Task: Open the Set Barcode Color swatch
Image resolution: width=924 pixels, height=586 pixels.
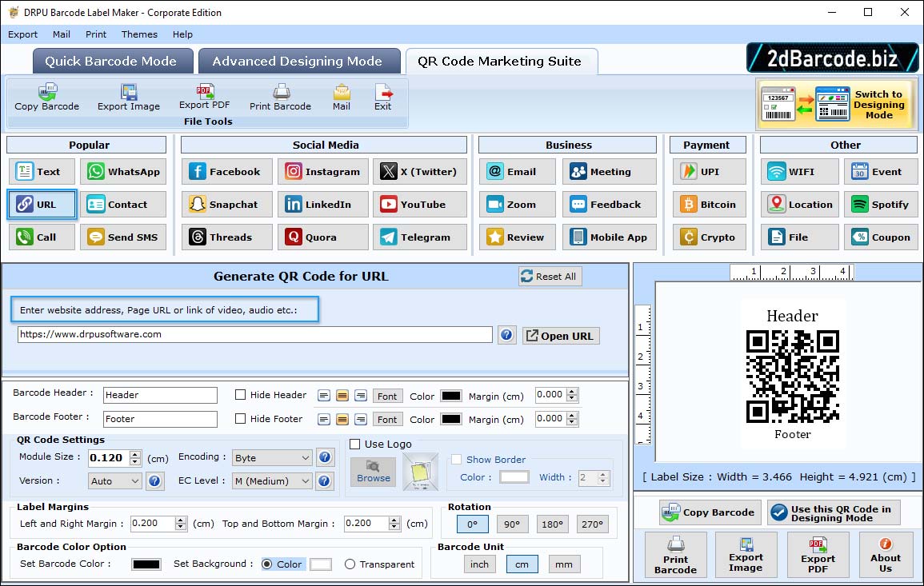Action: [x=146, y=564]
